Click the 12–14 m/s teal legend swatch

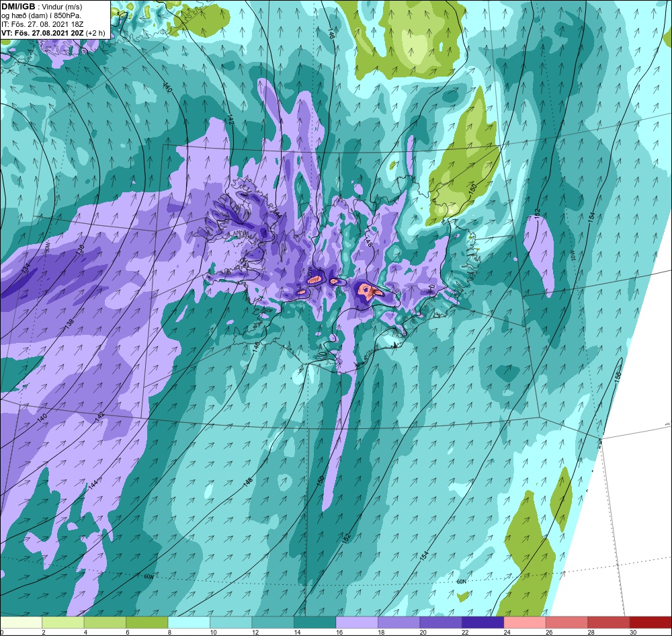[273, 623]
